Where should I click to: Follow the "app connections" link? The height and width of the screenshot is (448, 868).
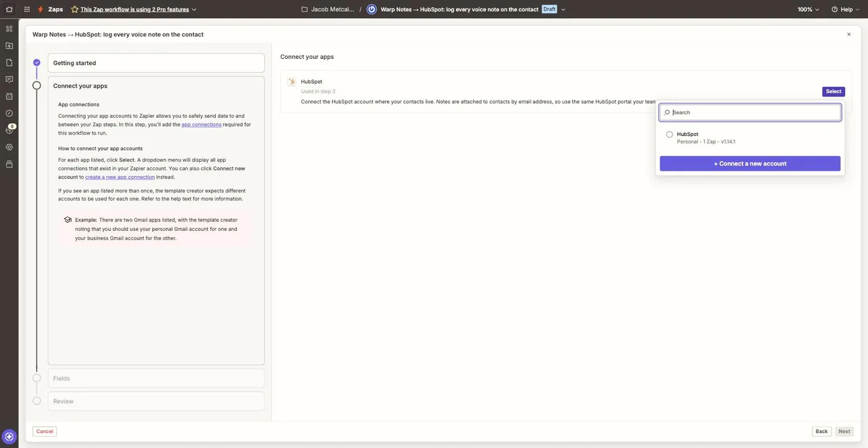point(201,125)
